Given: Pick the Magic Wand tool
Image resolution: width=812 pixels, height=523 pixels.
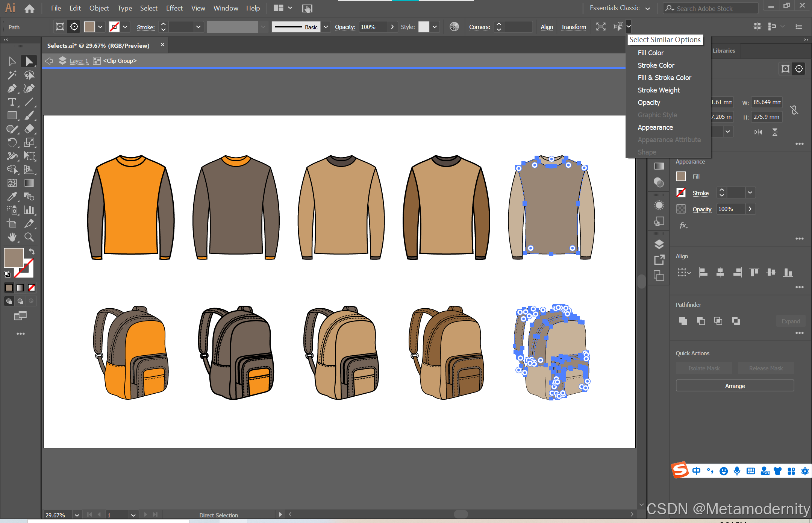Looking at the screenshot, I should (x=12, y=75).
